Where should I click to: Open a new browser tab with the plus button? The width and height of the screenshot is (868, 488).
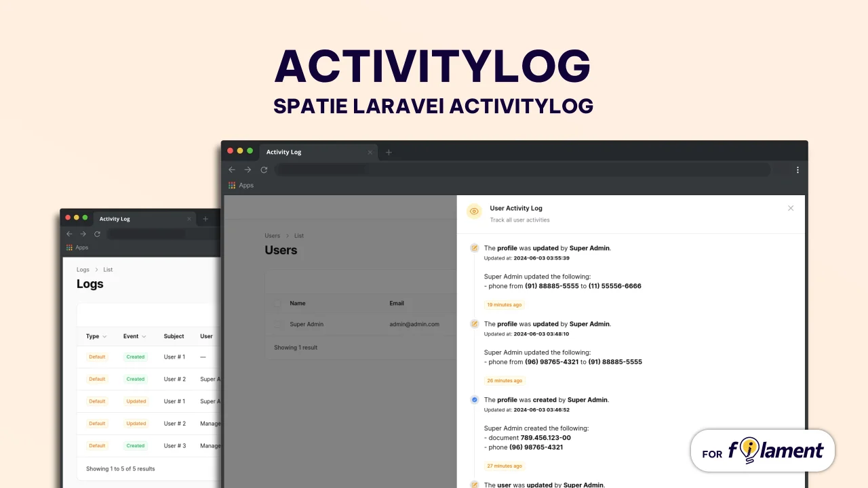click(389, 152)
